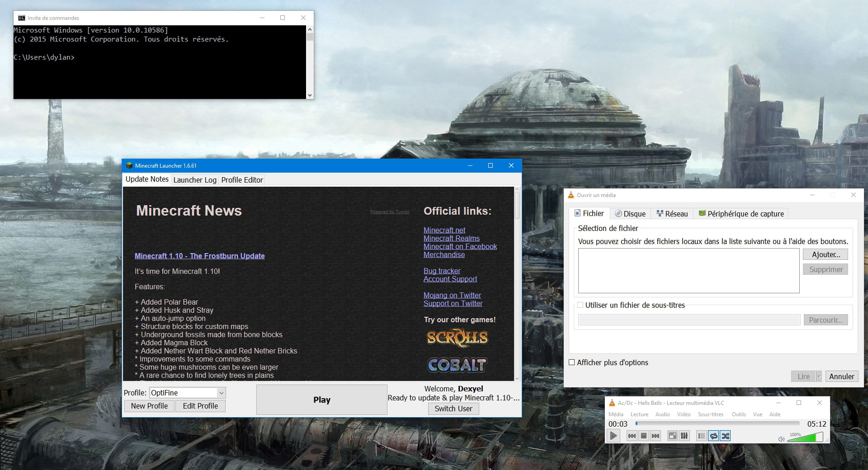Click the subtitle file path field
Image resolution: width=868 pixels, height=470 pixels.
(689, 320)
